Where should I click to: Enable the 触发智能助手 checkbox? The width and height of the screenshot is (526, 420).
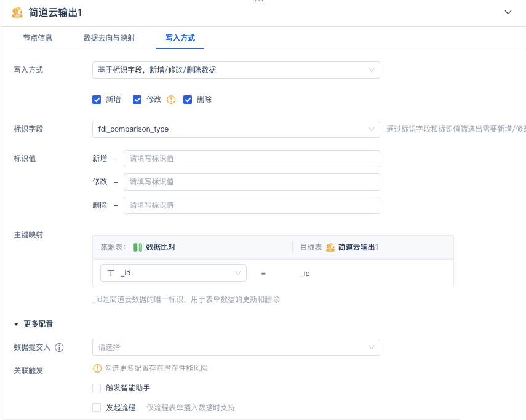[x=97, y=388]
